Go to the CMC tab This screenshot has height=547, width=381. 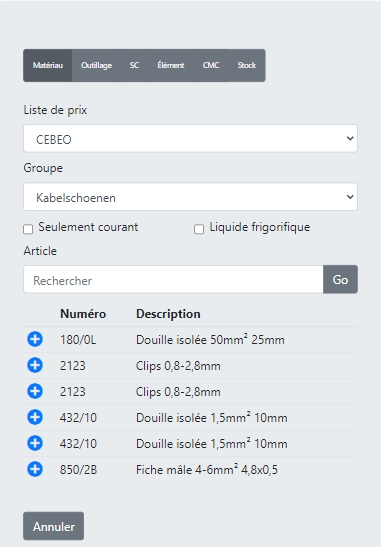click(x=211, y=66)
